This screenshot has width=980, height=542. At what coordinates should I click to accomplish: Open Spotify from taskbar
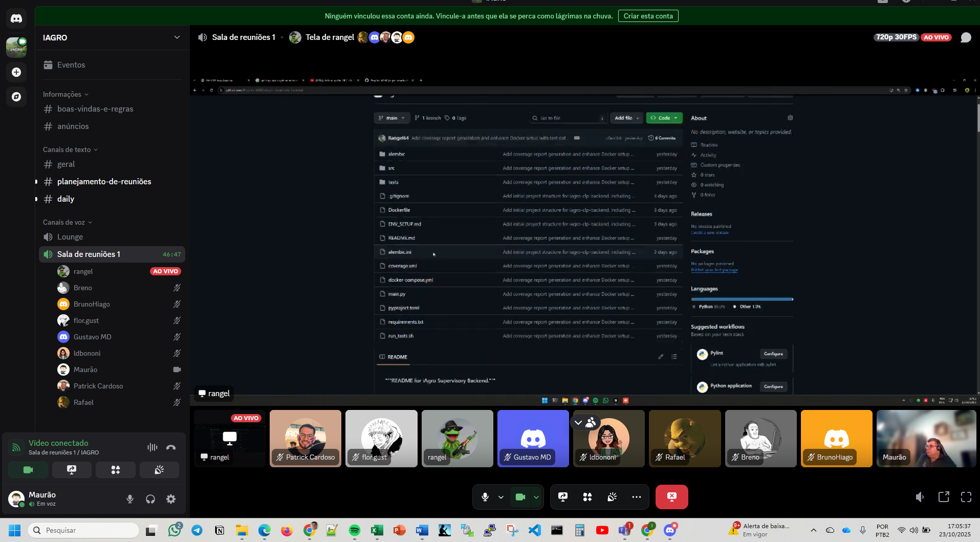click(x=354, y=530)
